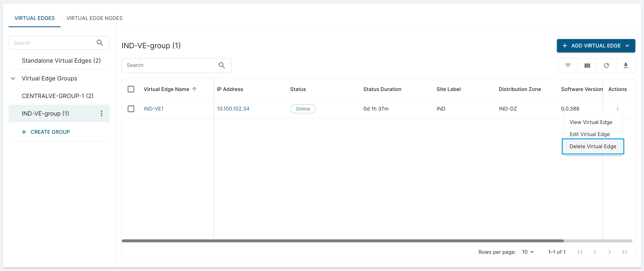Image resolution: width=644 pixels, height=271 pixels.
Task: Open IND-VE-group three-dot options menu
Action: click(102, 113)
